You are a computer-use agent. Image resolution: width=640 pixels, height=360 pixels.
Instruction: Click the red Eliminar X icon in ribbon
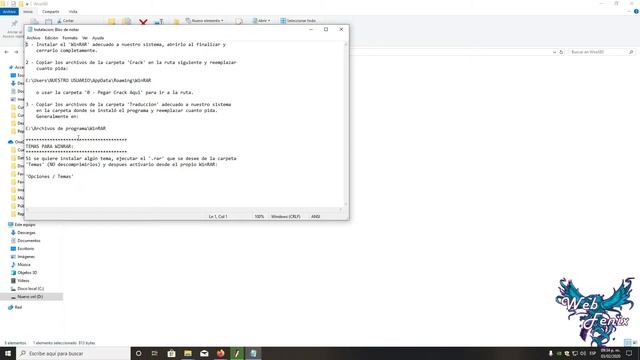pyautogui.click(x=143, y=21)
